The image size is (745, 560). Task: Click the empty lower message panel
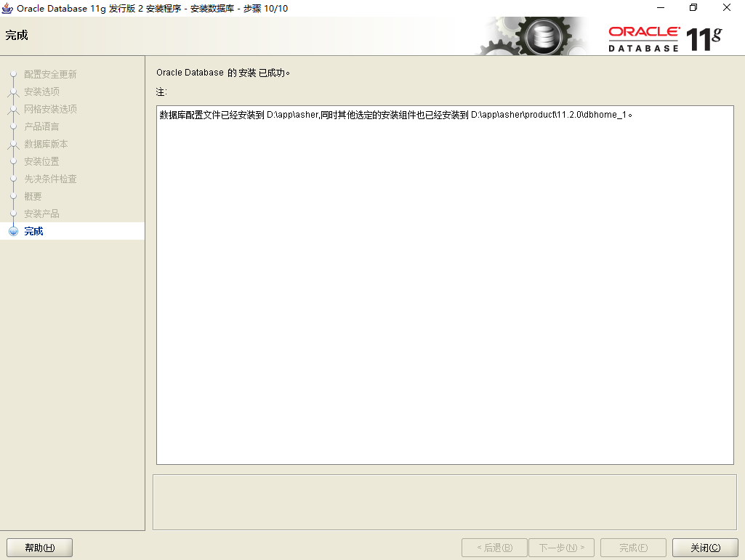444,502
